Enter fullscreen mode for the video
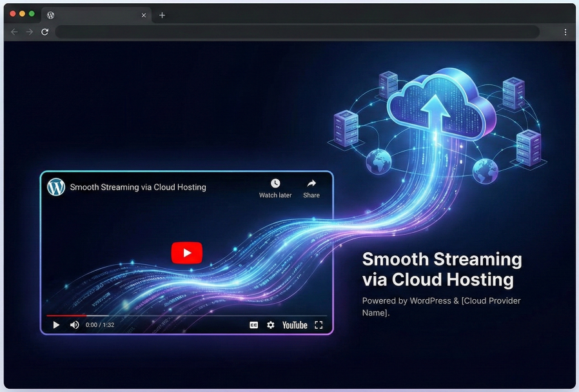Image resolution: width=579 pixels, height=392 pixels. (319, 325)
